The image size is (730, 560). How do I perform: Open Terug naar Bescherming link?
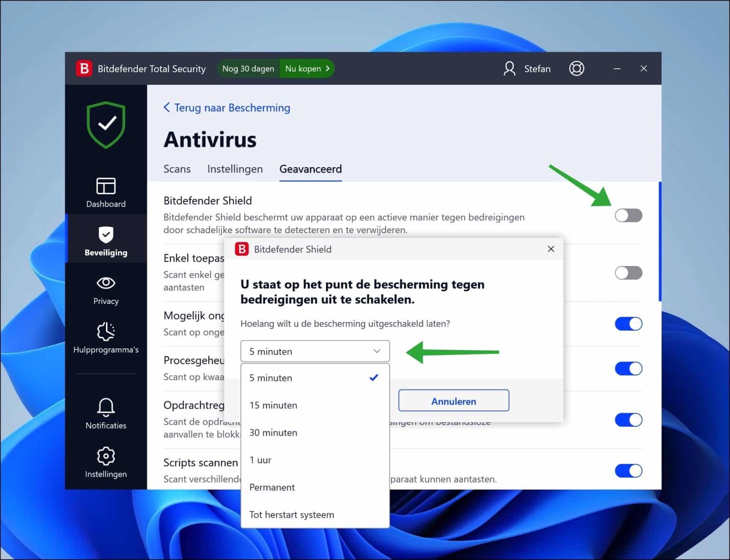[227, 108]
